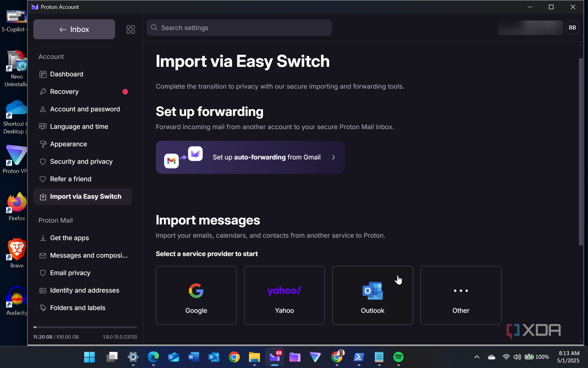The width and height of the screenshot is (588, 368).
Task: Choose Yahoo as import provider
Action: pyautogui.click(x=284, y=295)
